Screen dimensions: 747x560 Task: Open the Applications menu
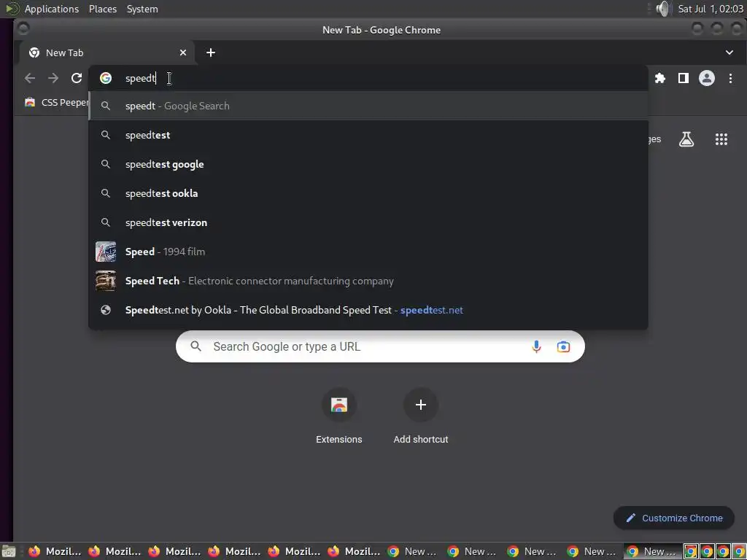[x=52, y=9]
